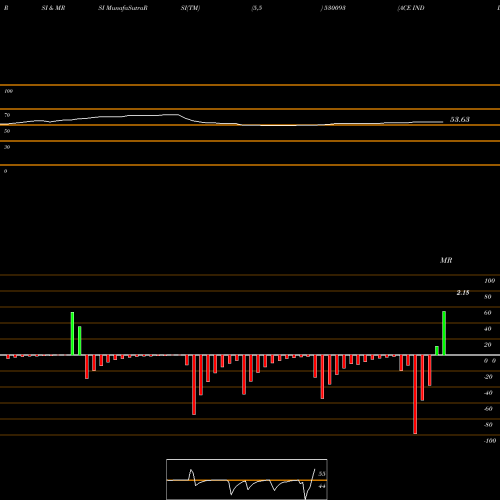Click the 'SI MunafaSutraR' header text
The width and height of the screenshot is (500, 500).
point(123,8)
